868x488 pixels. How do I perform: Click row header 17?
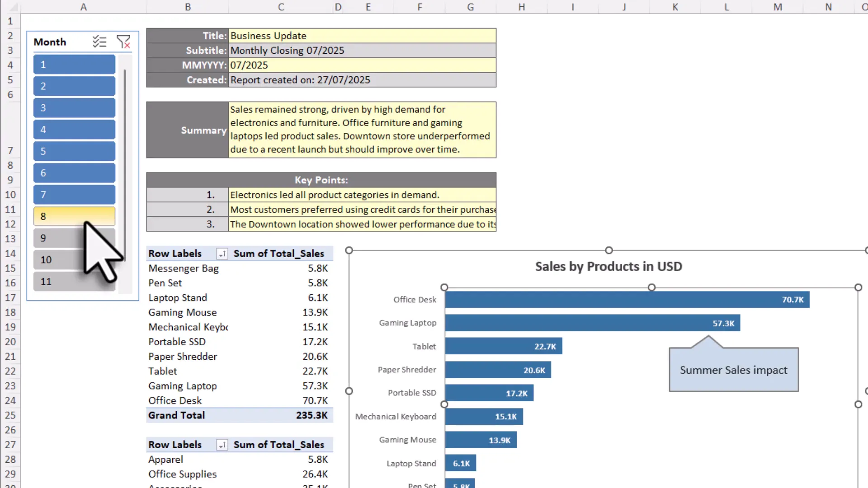(10, 297)
